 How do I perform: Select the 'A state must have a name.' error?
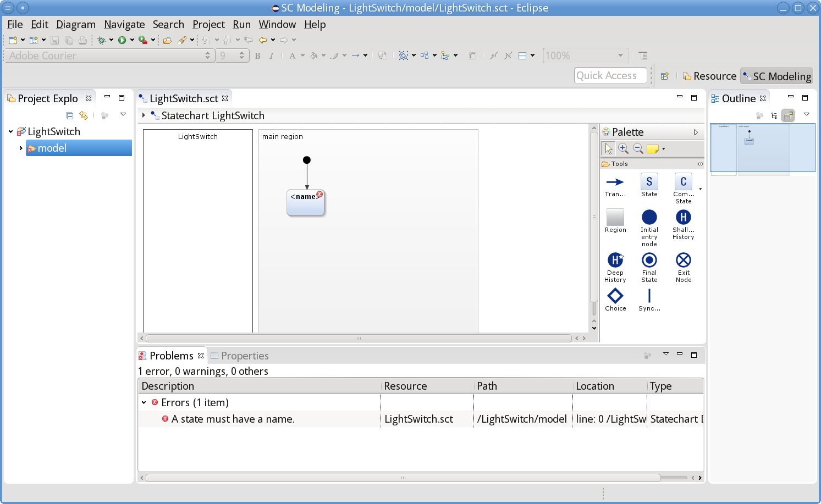pos(233,419)
